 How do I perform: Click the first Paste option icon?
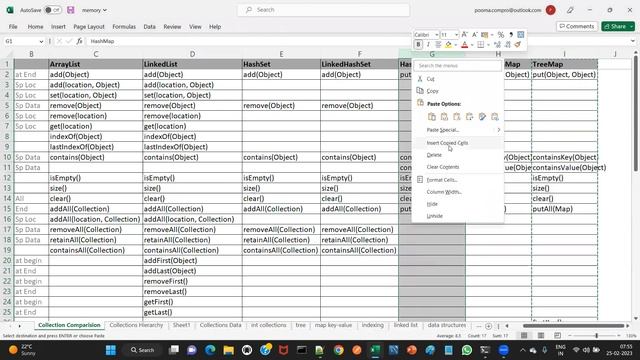[431, 117]
